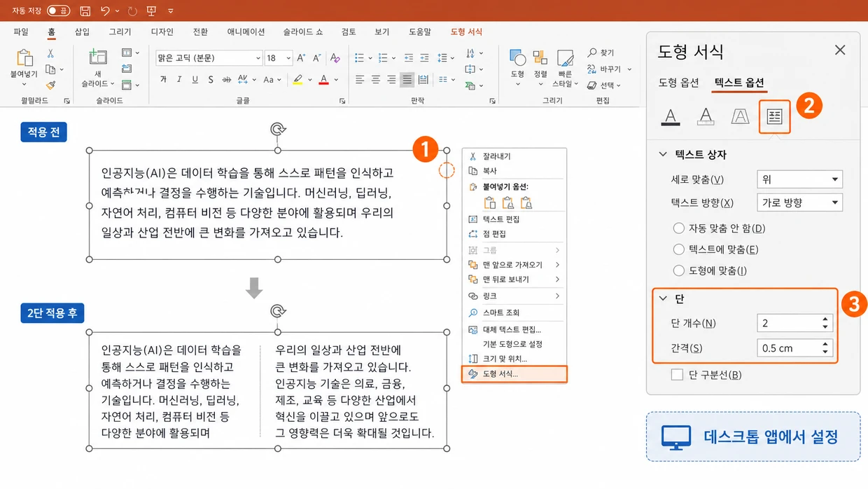Viewport: 868px width, 489px height.
Task: Choose 크기 및 위치... in context menu
Action: (514, 359)
